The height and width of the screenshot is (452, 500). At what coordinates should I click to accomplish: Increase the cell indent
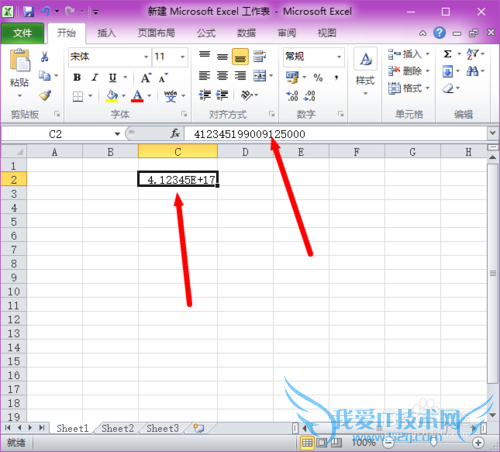[222, 95]
